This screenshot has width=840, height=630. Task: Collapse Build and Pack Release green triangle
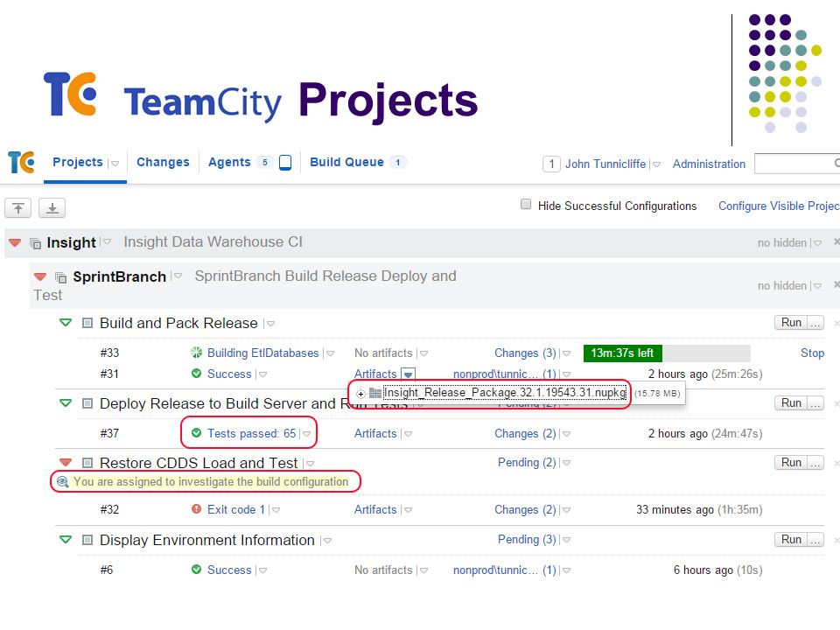click(66, 323)
